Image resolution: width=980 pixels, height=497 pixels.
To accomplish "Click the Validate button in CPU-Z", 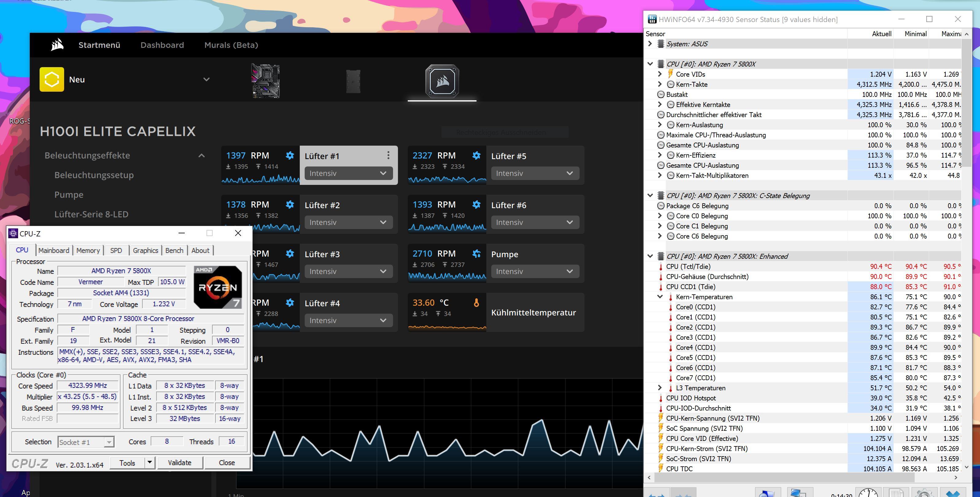I will (x=179, y=462).
